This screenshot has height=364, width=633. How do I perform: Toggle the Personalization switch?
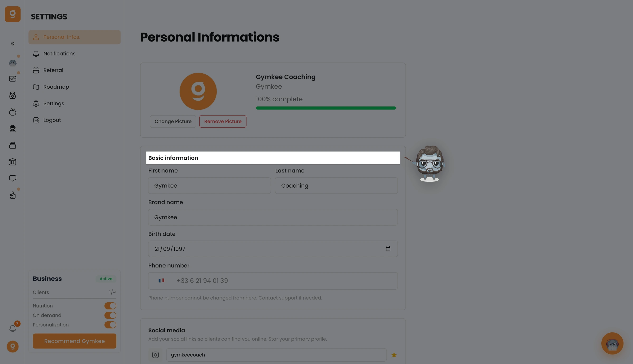tap(110, 325)
